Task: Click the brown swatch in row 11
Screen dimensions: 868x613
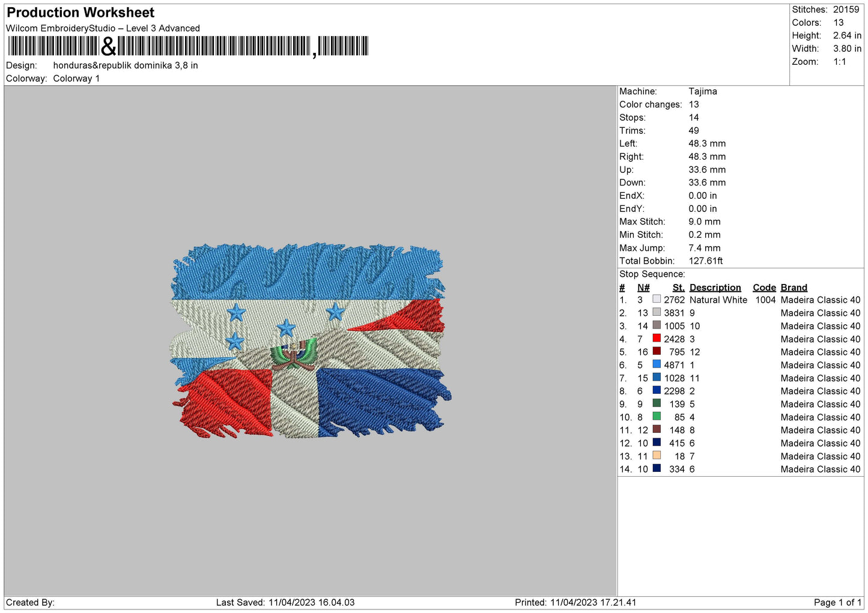Action: point(657,429)
